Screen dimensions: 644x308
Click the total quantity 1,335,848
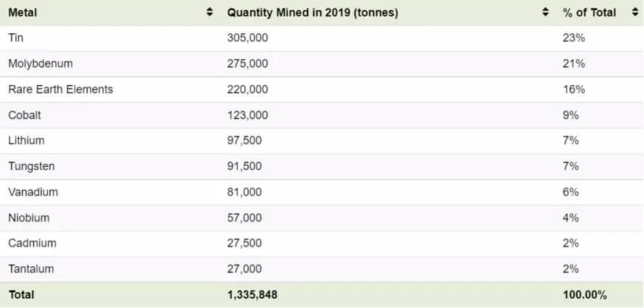pyautogui.click(x=252, y=295)
